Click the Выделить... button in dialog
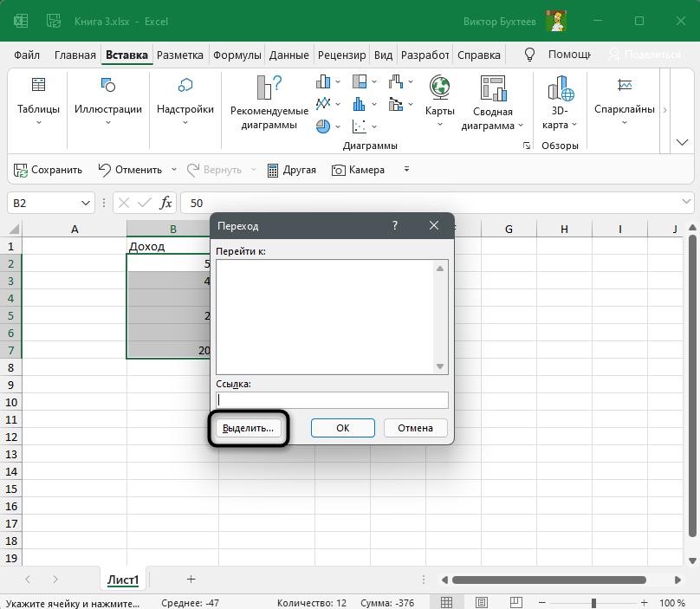The height and width of the screenshot is (609, 700). [248, 428]
